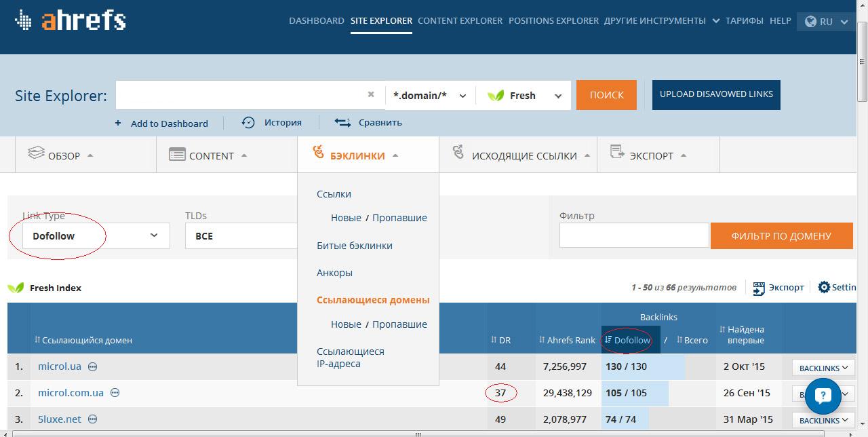Expand the RU language dropdown
Image resolution: width=868 pixels, height=437 pixels.
point(825,21)
